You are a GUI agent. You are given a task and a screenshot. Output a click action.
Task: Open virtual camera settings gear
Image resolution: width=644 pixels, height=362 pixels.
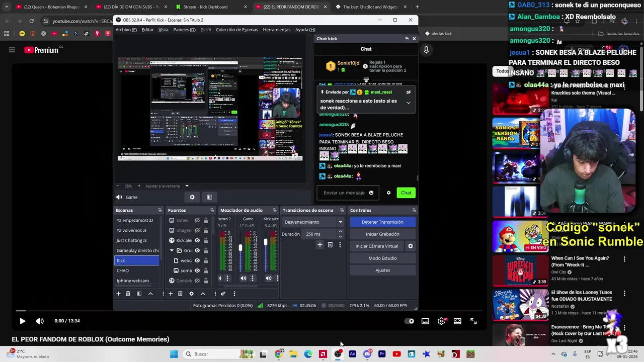(410, 246)
